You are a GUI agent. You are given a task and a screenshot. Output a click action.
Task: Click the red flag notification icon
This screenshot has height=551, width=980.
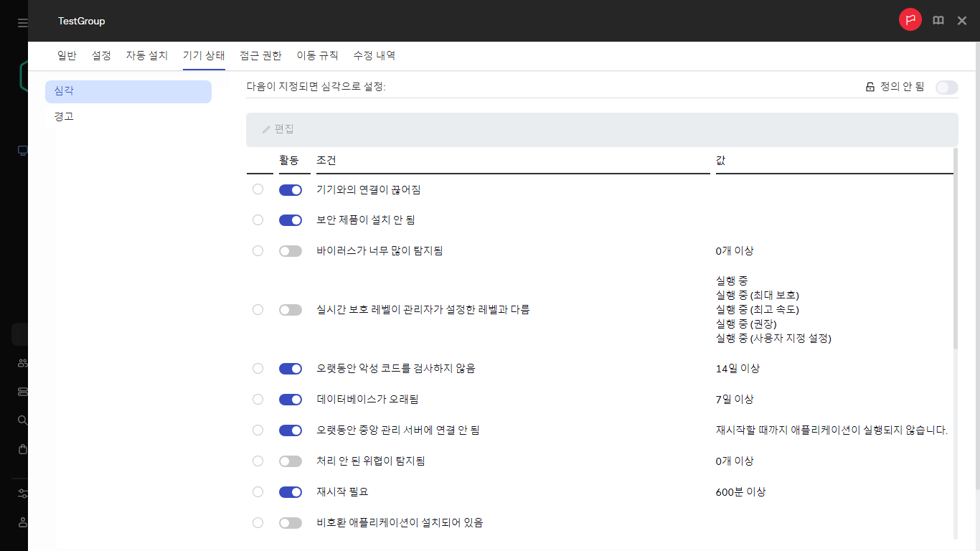[910, 20]
